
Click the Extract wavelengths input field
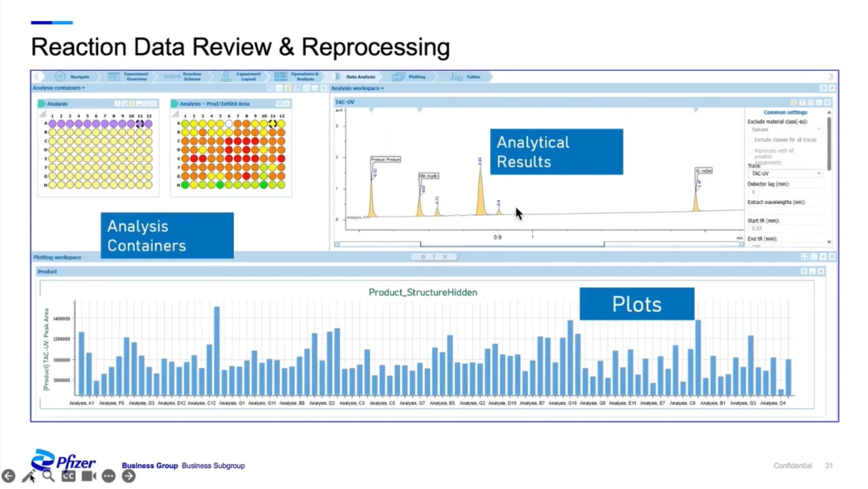click(785, 210)
